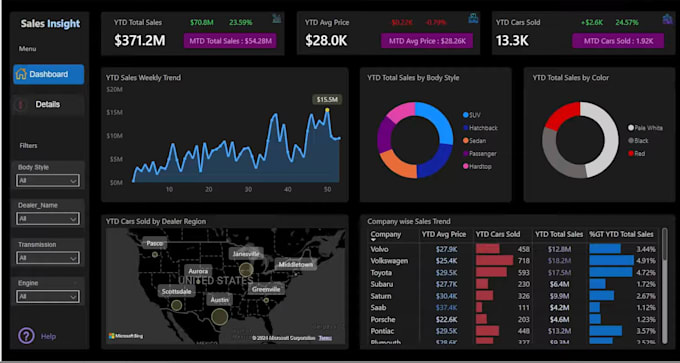The image size is (680, 363).
Task: Open the Terms link on the map
Action: 324,338
